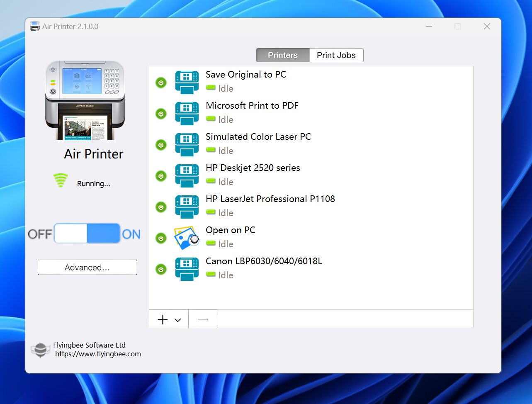
Task: Click the Save Original to PC printer icon
Action: [x=187, y=83]
